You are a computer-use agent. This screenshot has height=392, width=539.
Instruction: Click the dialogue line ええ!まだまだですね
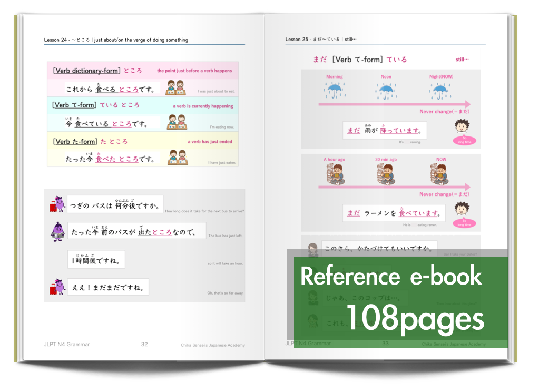click(109, 287)
